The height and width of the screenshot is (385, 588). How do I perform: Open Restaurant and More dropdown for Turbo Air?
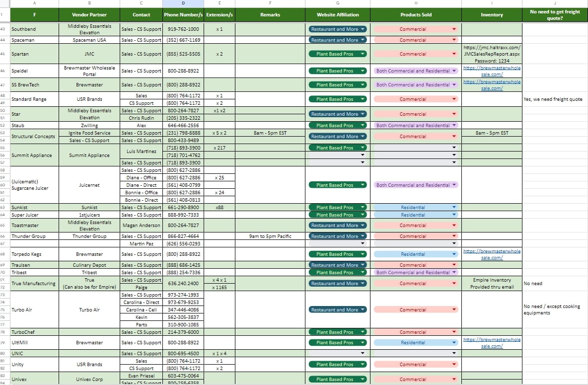(x=338, y=310)
